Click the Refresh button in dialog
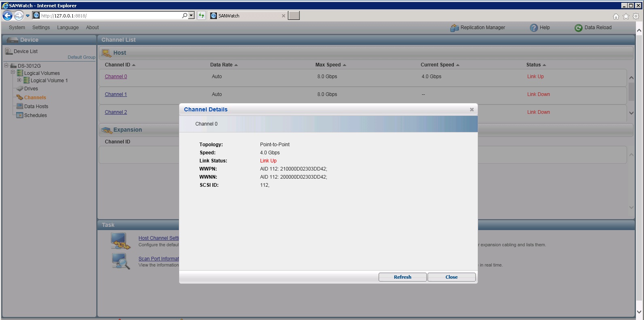The image size is (644, 320). click(x=402, y=277)
